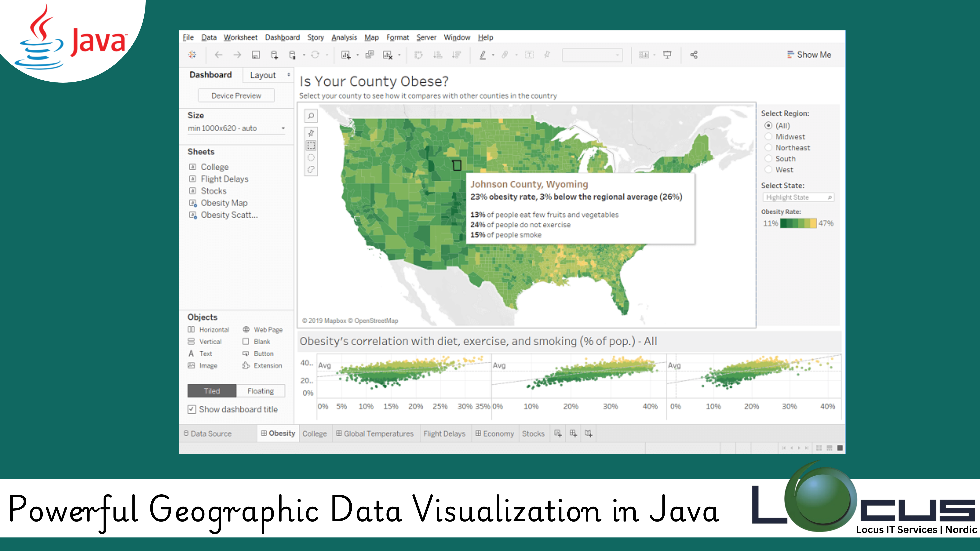Switch to the Economy tab
The width and height of the screenshot is (980, 551).
[x=495, y=434]
